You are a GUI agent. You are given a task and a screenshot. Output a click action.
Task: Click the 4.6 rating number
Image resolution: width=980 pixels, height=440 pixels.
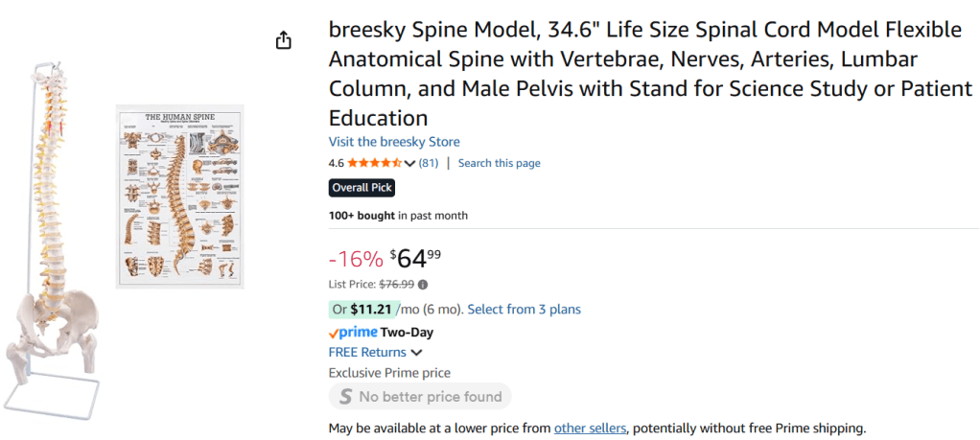337,163
